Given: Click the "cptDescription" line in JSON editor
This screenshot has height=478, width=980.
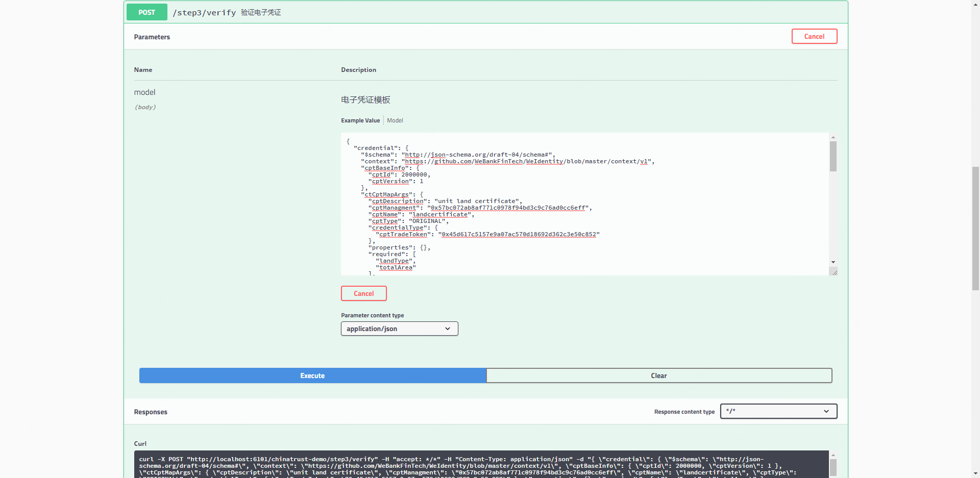Looking at the screenshot, I should (x=445, y=202).
